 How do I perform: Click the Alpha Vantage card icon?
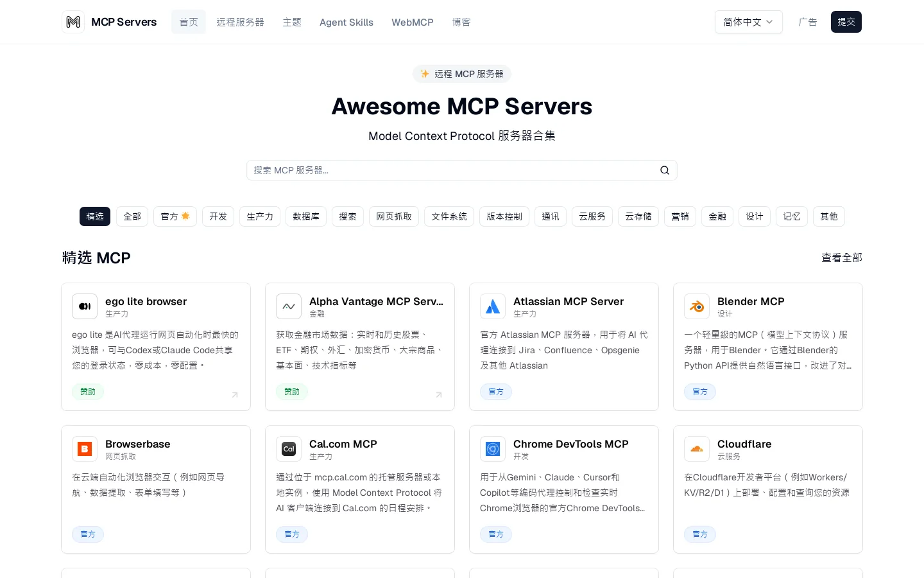pyautogui.click(x=289, y=306)
